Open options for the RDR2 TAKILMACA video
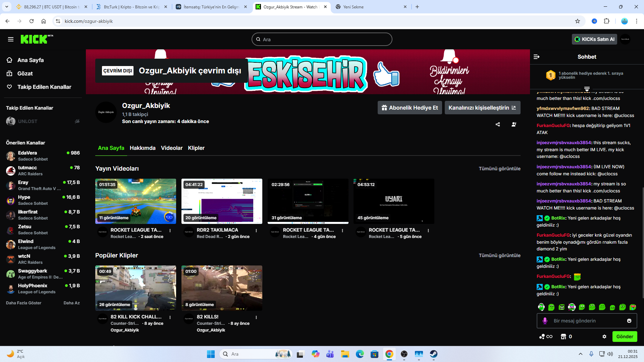Screen dimensions: 644x362 256,231
